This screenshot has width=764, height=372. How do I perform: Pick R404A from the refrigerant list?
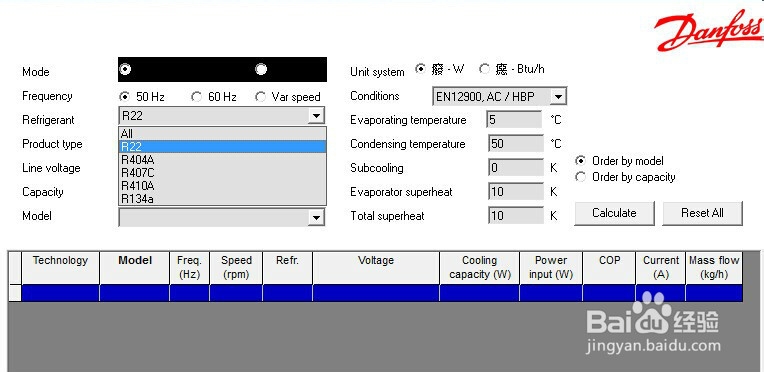coord(222,159)
